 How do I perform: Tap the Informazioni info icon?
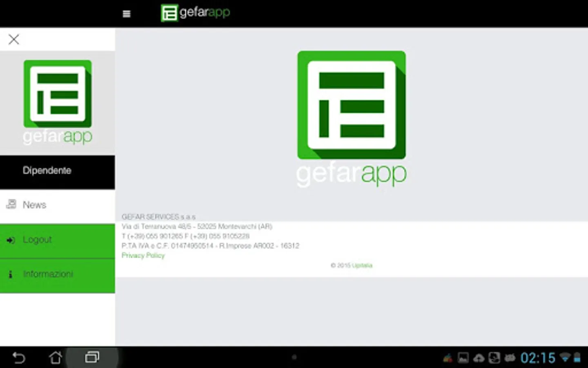[11, 274]
